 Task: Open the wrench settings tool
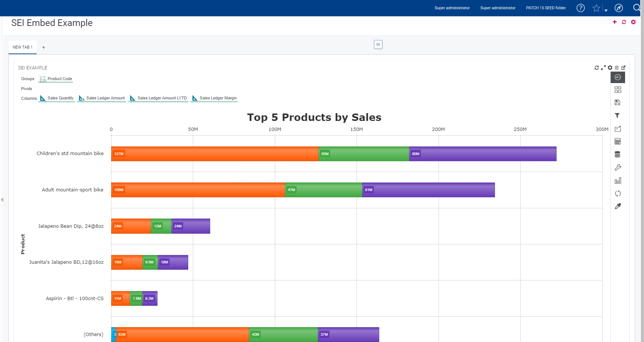coord(617,168)
